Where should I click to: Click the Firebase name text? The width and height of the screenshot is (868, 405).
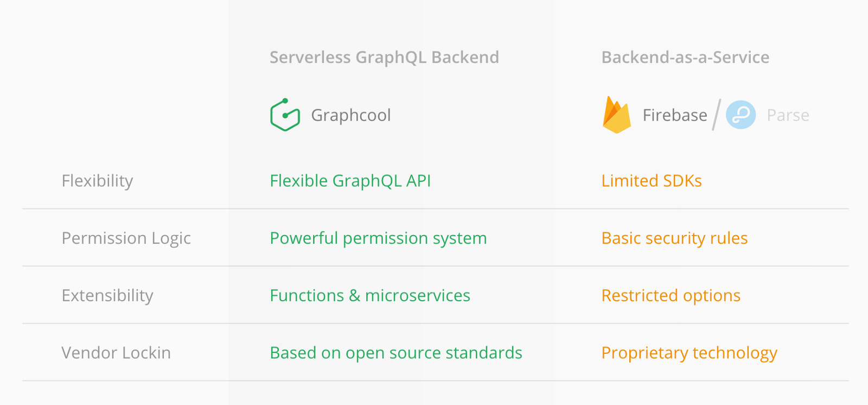pyautogui.click(x=674, y=115)
